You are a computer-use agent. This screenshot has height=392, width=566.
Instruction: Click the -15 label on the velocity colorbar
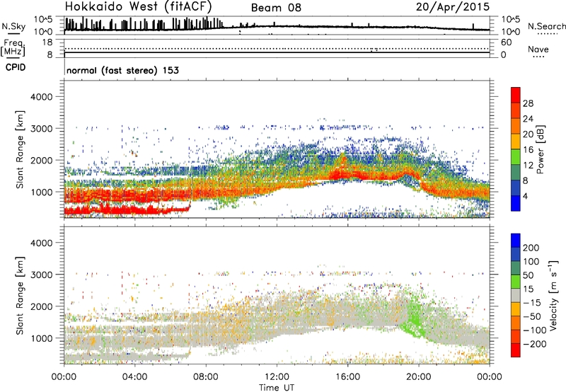click(x=532, y=303)
